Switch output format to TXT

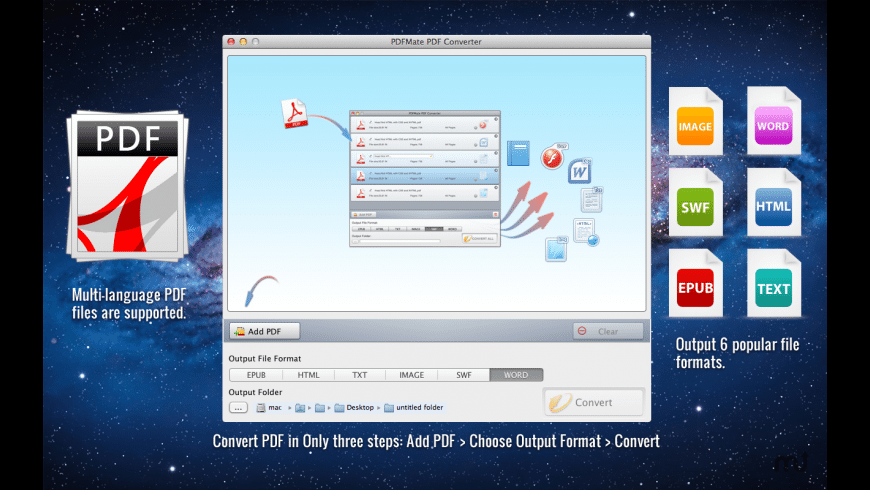(359, 375)
